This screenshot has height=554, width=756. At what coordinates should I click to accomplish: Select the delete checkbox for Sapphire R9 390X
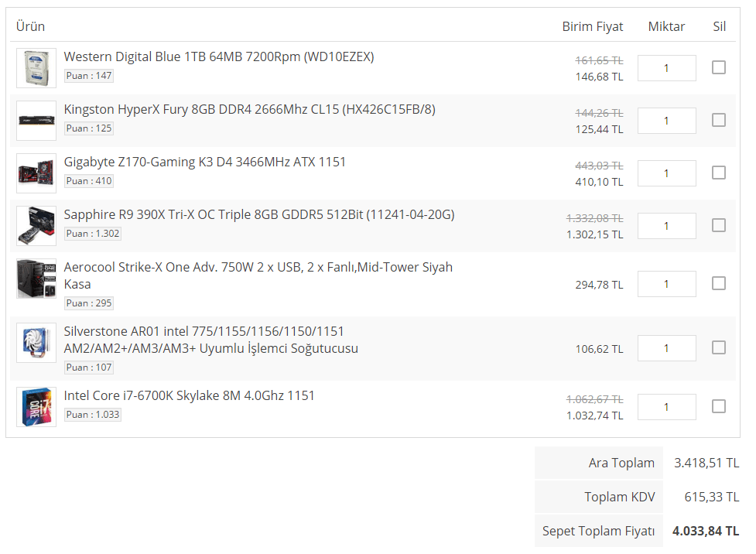coord(718,225)
